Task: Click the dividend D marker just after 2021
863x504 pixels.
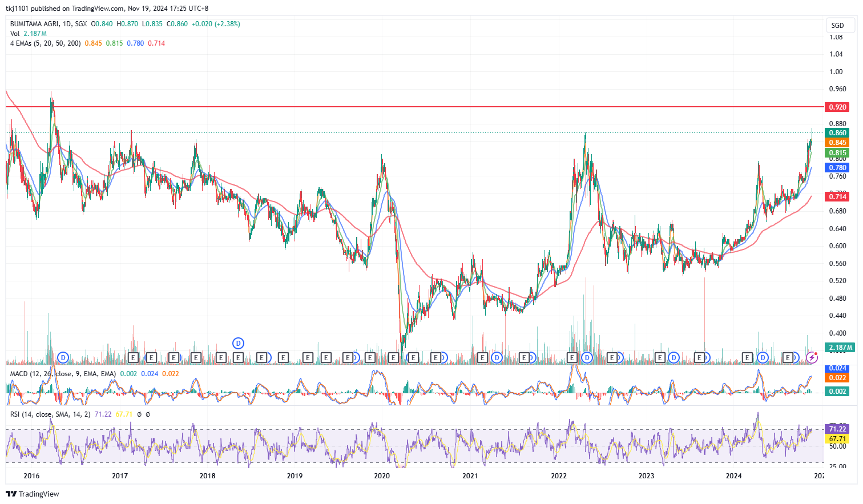Action: [497, 357]
